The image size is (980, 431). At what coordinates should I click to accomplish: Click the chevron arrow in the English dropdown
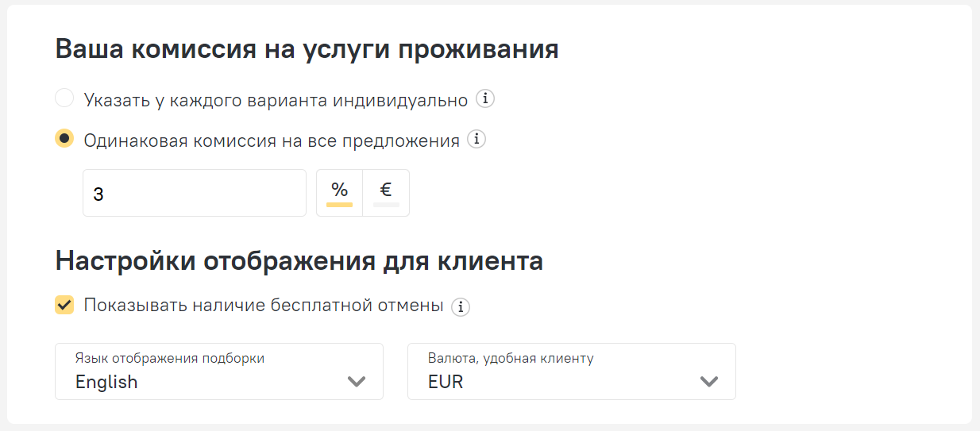pos(357,382)
